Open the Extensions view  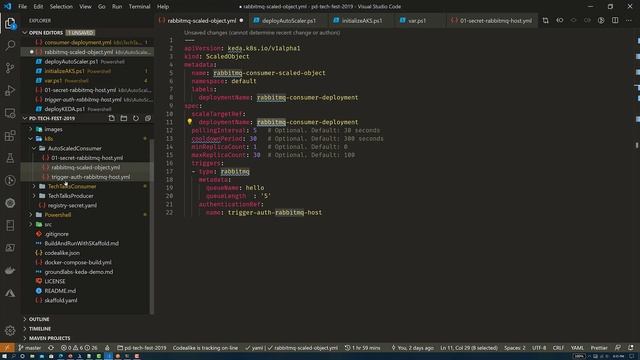pyautogui.click(x=10, y=136)
